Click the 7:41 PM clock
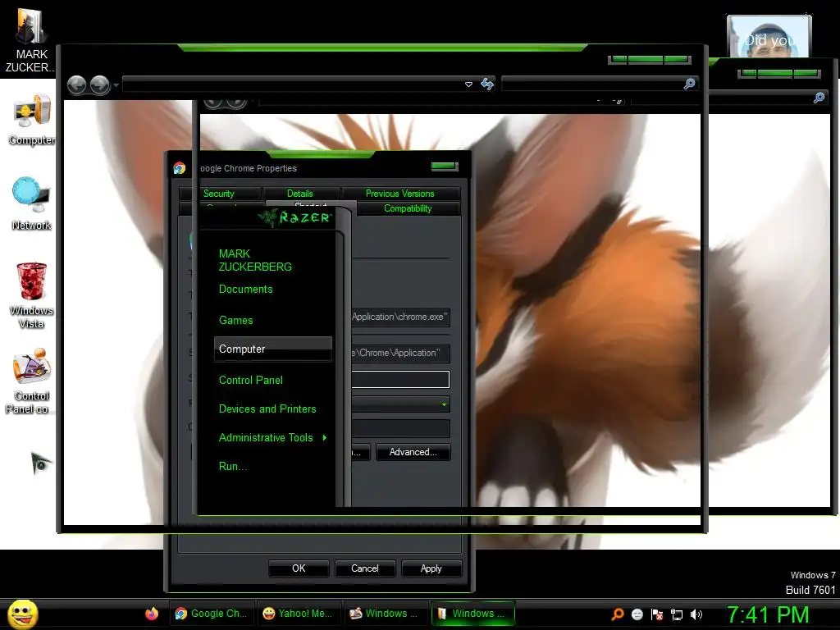 pos(768,614)
